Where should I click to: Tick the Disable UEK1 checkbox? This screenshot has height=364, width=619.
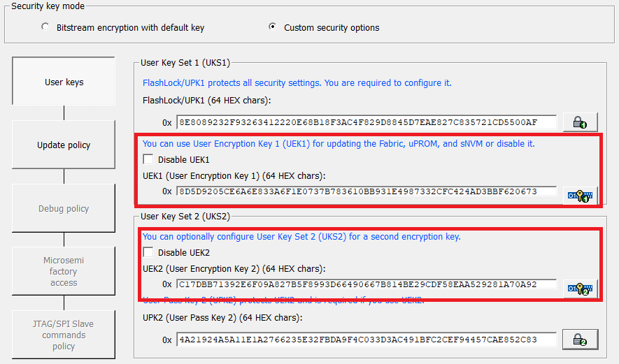[x=148, y=160]
